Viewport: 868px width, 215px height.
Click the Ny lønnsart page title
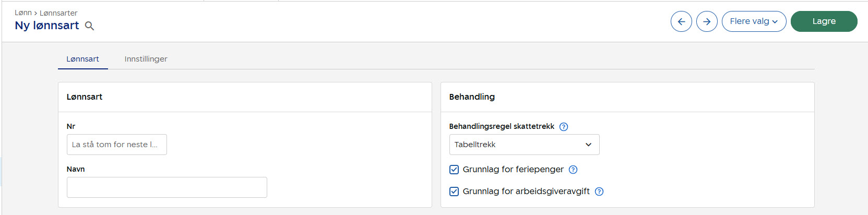tap(47, 26)
